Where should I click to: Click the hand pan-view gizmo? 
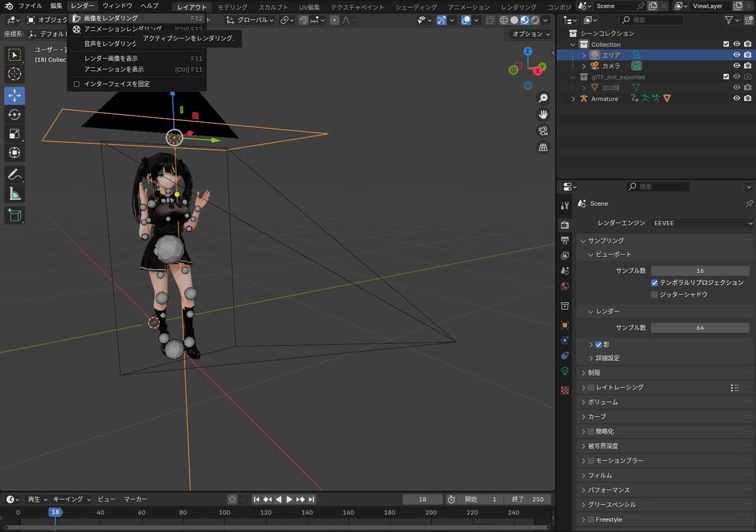click(x=543, y=115)
